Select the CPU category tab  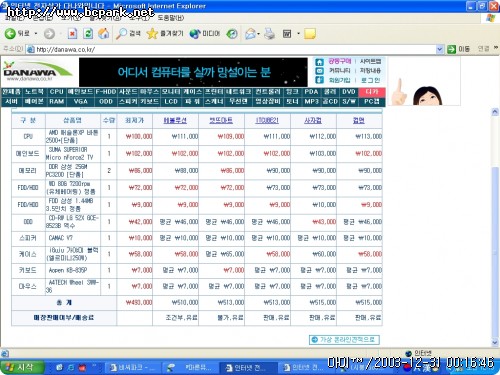pos(56,92)
